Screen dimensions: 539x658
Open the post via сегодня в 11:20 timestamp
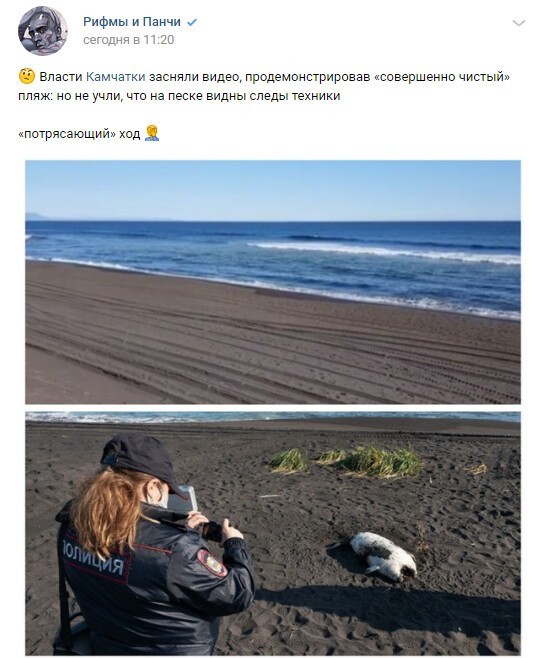pos(128,40)
